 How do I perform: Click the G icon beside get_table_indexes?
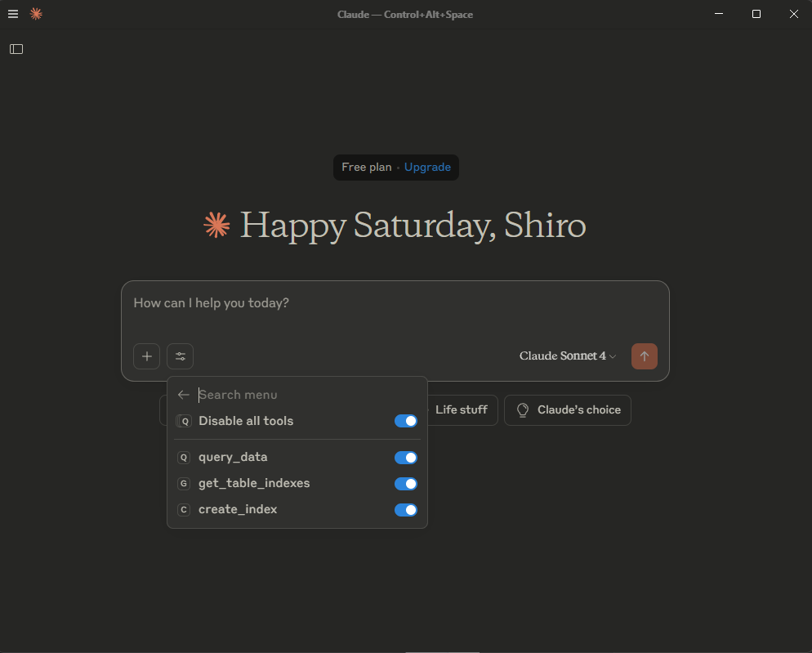point(183,484)
